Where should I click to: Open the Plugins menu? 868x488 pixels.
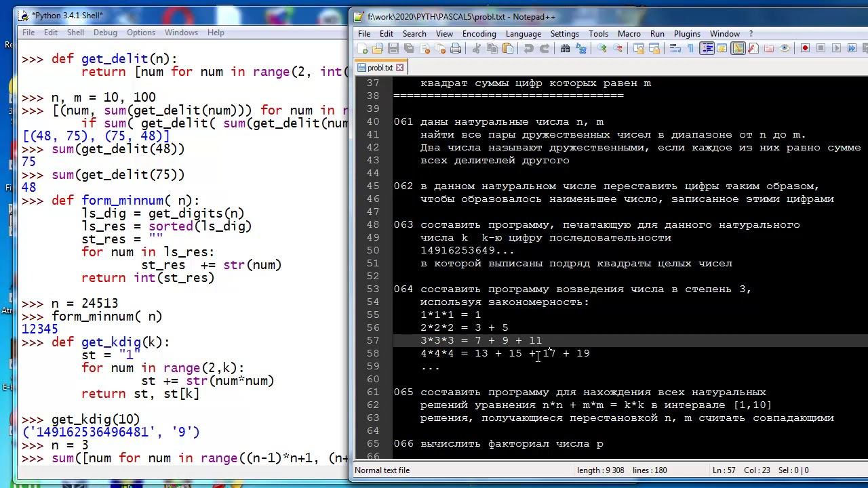click(687, 34)
